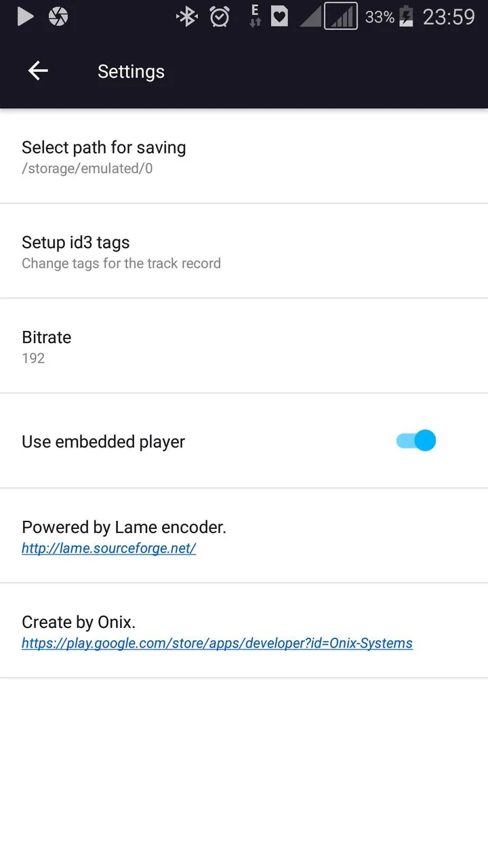This screenshot has width=488, height=868.
Task: Disable the Use embedded player switch
Action: tap(415, 441)
